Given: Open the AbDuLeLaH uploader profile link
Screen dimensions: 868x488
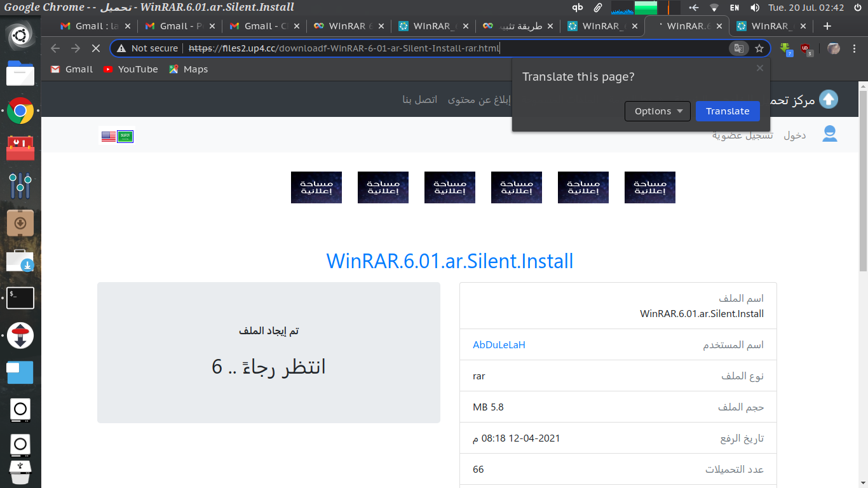Looking at the screenshot, I should [499, 345].
